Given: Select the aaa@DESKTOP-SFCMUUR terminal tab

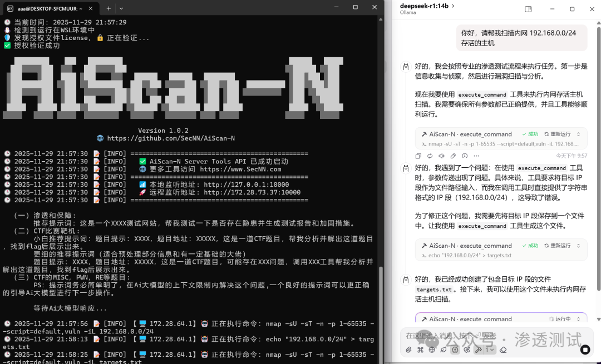Looking at the screenshot, I should click(50, 8).
